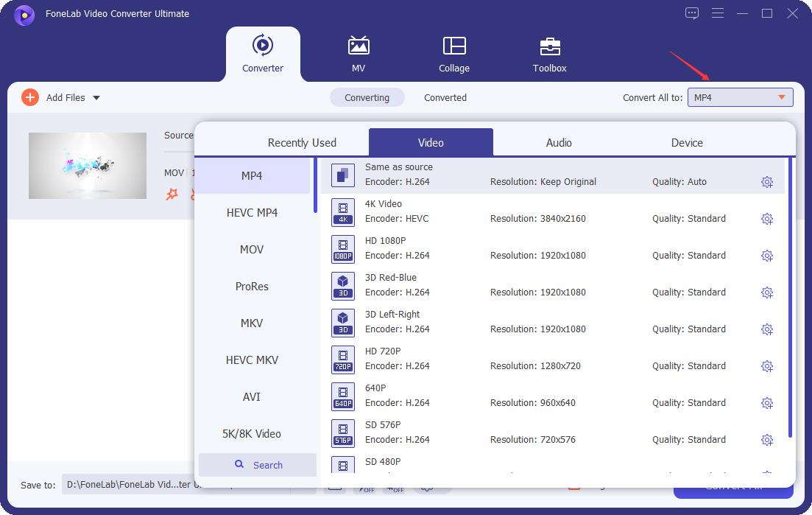Switch to the Converter tab
812x515 pixels.
[x=263, y=54]
